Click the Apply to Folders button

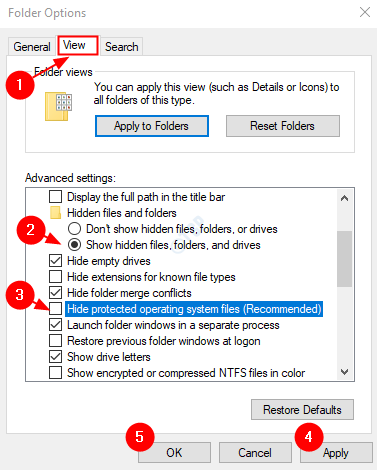152,126
